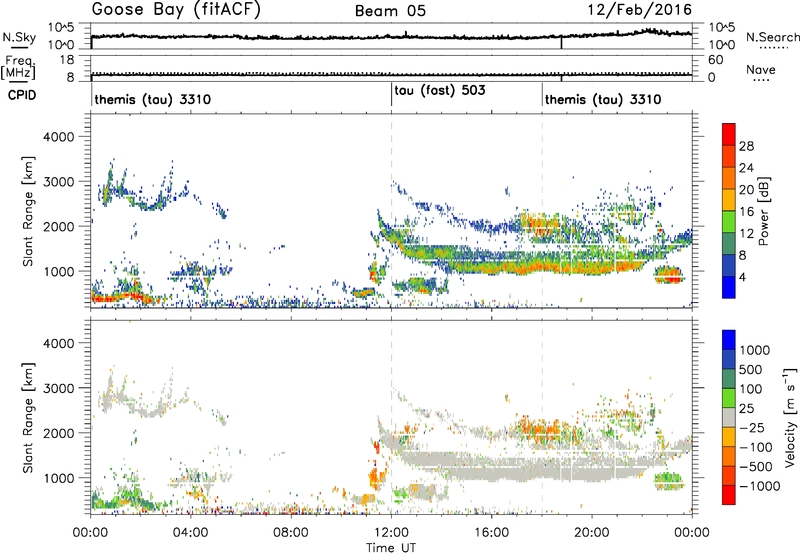Click the noise trace in N.Sky panel

391,36
